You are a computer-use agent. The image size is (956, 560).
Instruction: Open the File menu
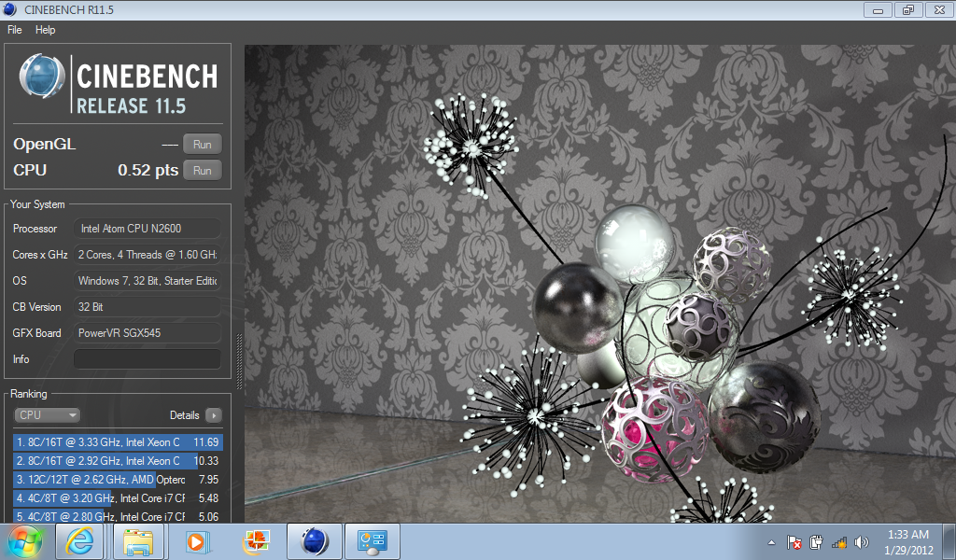point(15,30)
